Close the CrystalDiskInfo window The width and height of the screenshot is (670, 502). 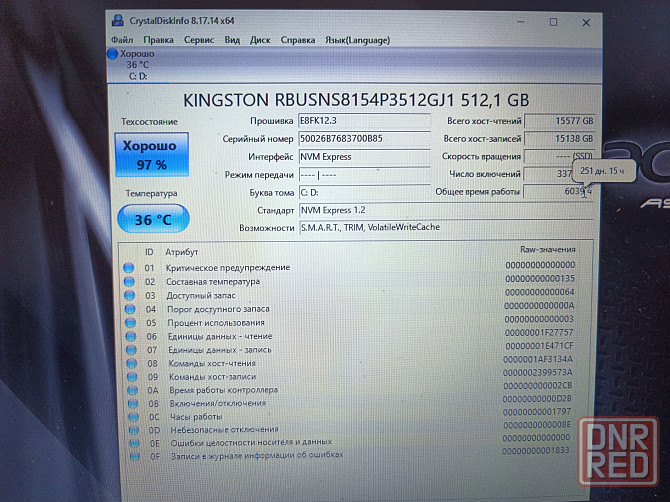586,23
